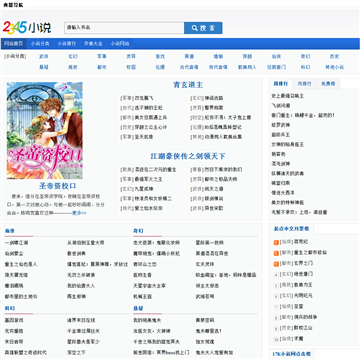Open the 小说分类 navigation tab
Image resolution: width=360 pixels, height=360 pixels.
pos(40,44)
